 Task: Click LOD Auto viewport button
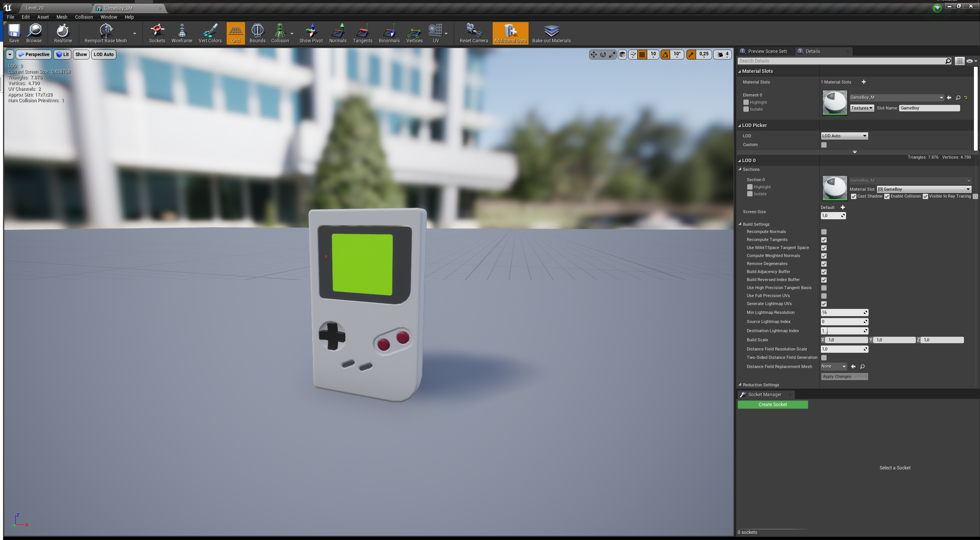pos(104,55)
